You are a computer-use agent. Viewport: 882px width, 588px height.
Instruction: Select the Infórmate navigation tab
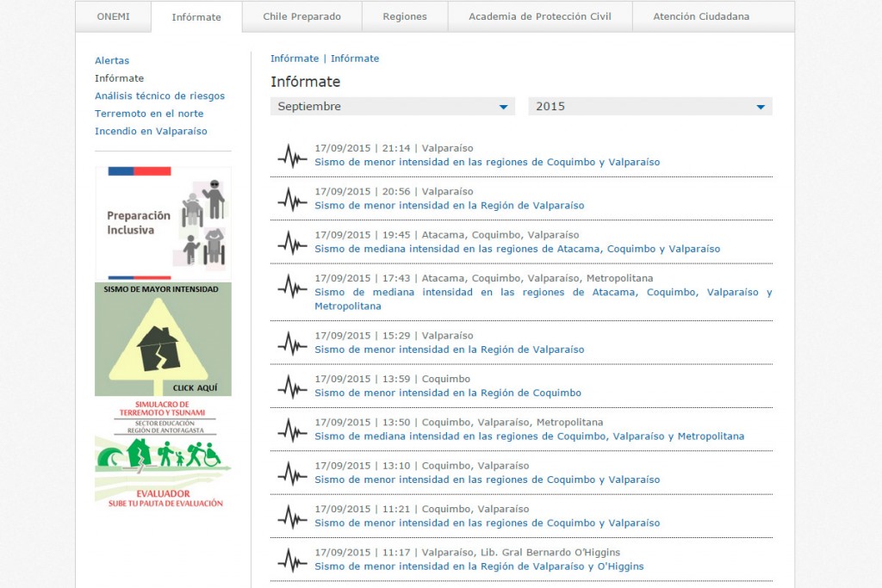pos(196,17)
